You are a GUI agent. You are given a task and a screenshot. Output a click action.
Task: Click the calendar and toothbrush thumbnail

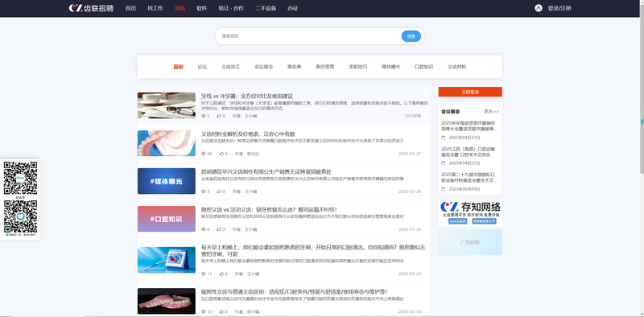[x=167, y=260]
